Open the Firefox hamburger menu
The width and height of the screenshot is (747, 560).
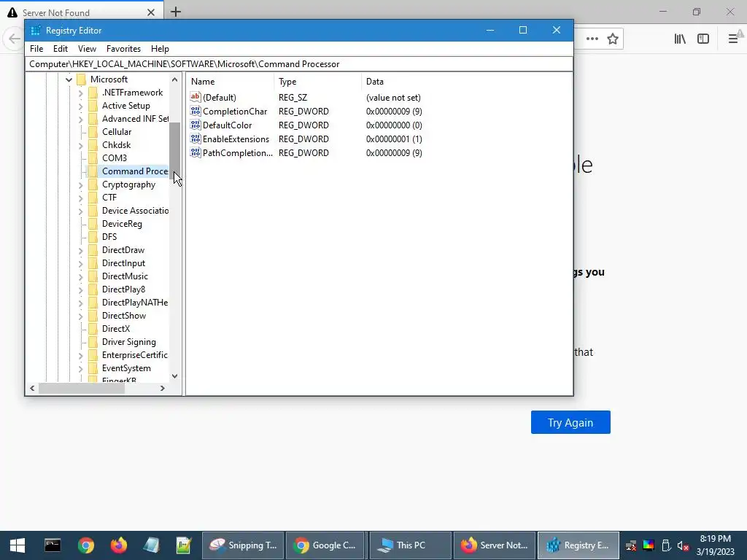pos(733,39)
